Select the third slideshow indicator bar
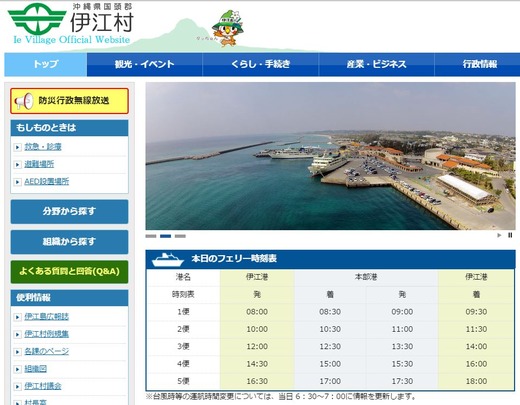Viewport: 520px width, 405px height. tap(180, 236)
